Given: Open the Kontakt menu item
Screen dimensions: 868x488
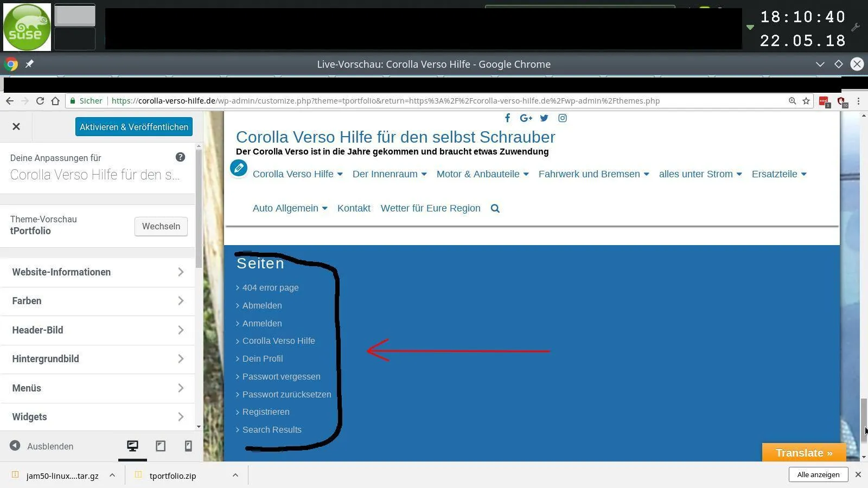Looking at the screenshot, I should (x=354, y=208).
